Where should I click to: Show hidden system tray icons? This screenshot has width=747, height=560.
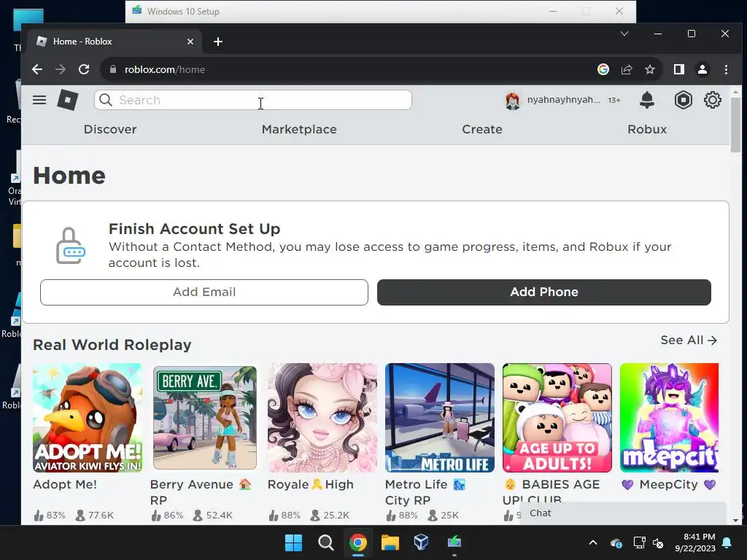point(593,542)
